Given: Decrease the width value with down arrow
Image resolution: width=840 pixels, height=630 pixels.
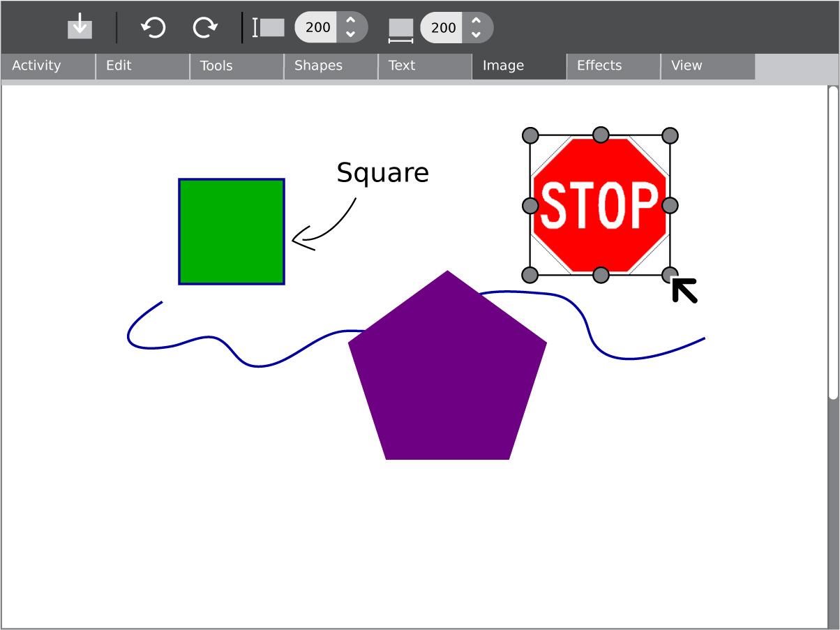Looking at the screenshot, I should coord(476,34).
